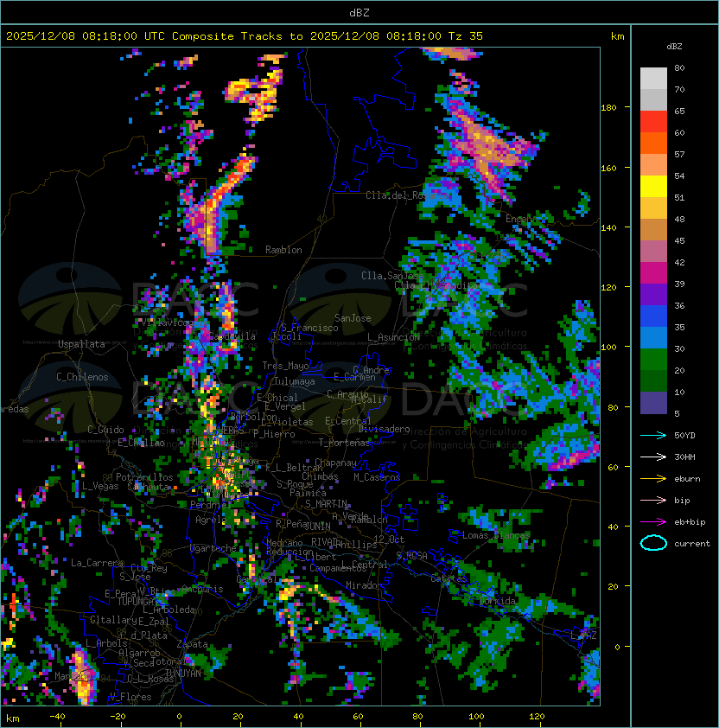
Task: Select the 20 dBZ green color swatch
Action: [x=653, y=380]
